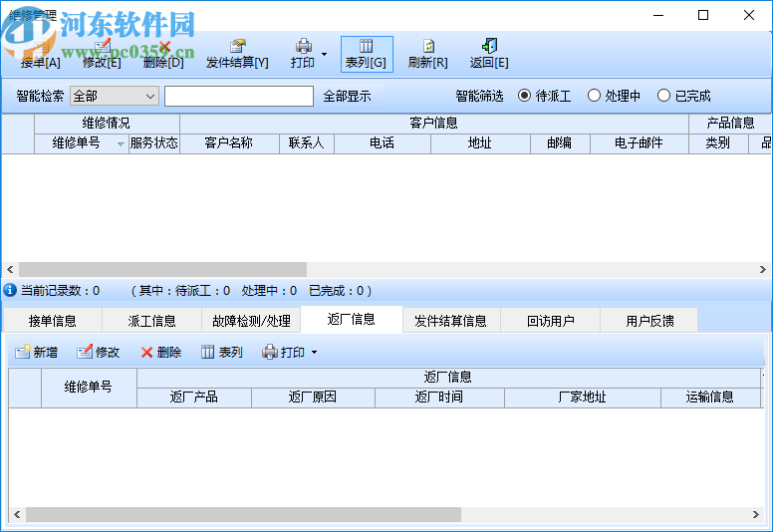
Task: Click the upper grid scroll left arrow
Action: tap(10, 269)
